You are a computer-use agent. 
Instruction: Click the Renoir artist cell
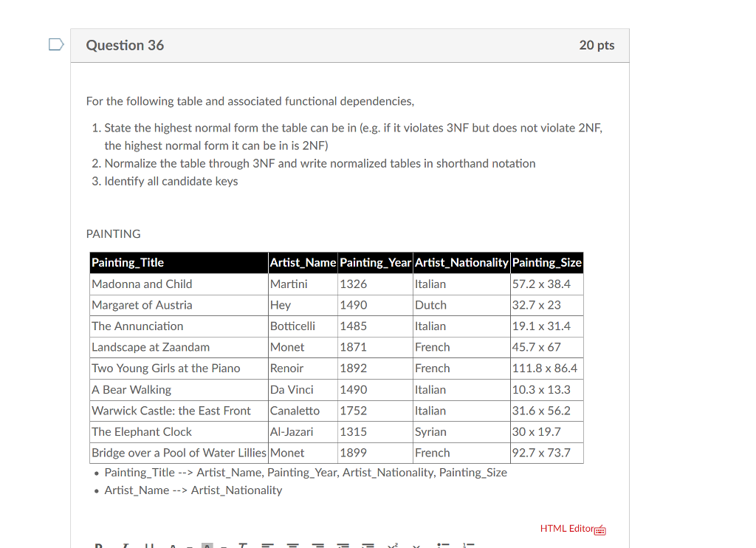click(x=303, y=369)
